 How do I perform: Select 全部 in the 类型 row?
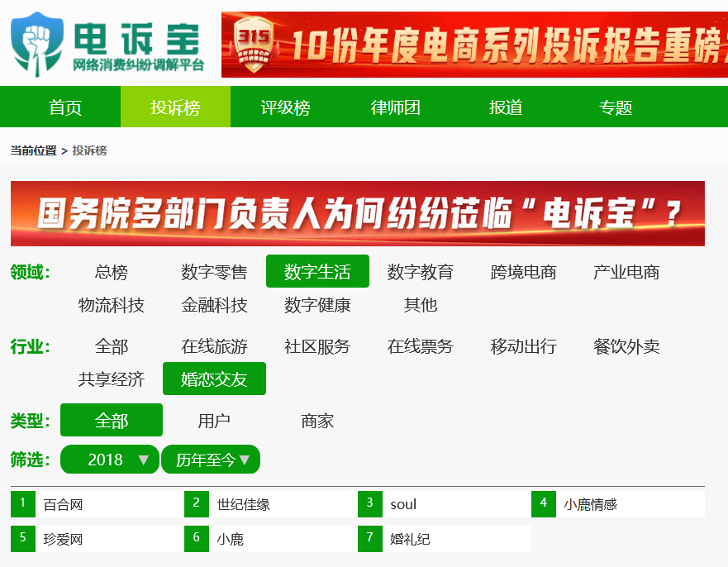tap(112, 420)
